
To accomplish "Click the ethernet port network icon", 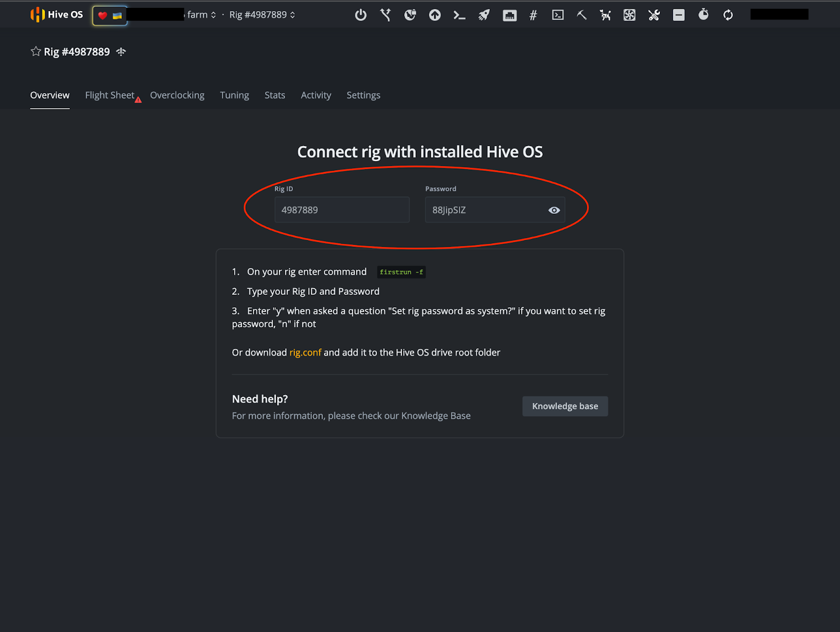I will coord(509,15).
